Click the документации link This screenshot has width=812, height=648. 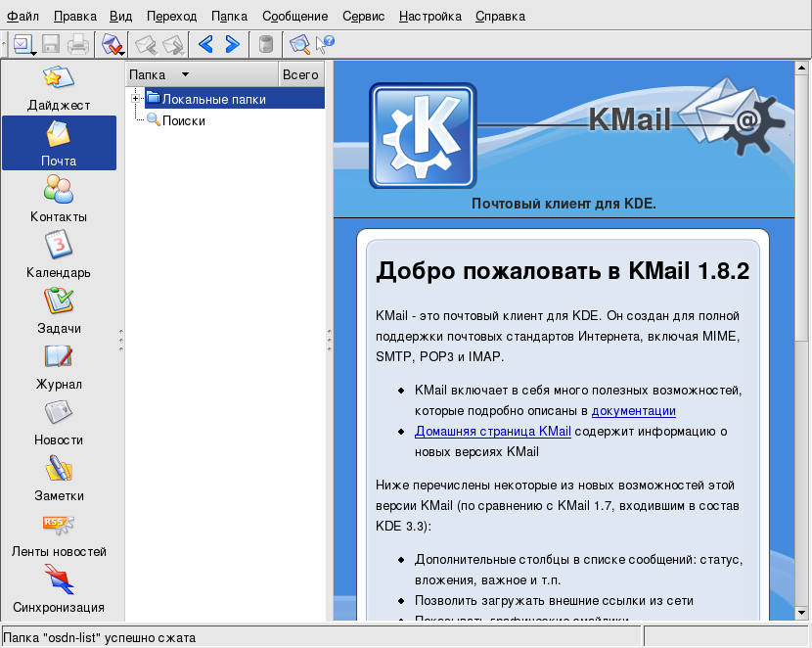[633, 411]
